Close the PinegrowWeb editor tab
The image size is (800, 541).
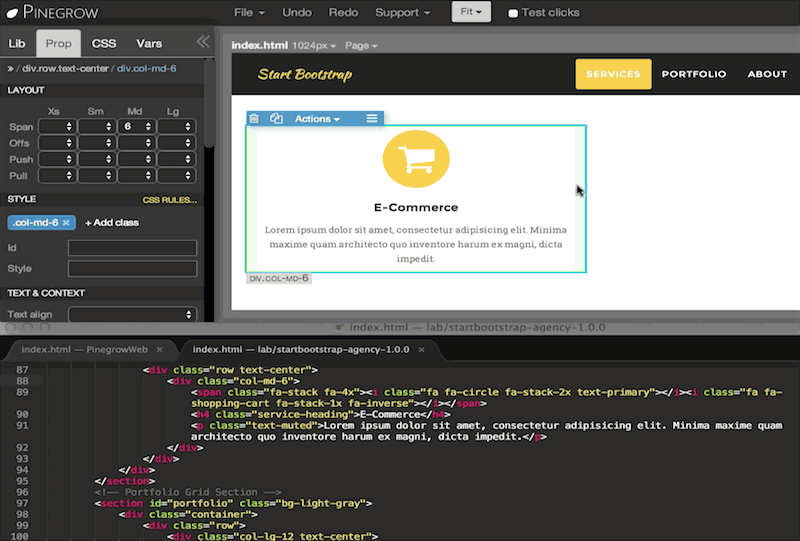coord(160,350)
